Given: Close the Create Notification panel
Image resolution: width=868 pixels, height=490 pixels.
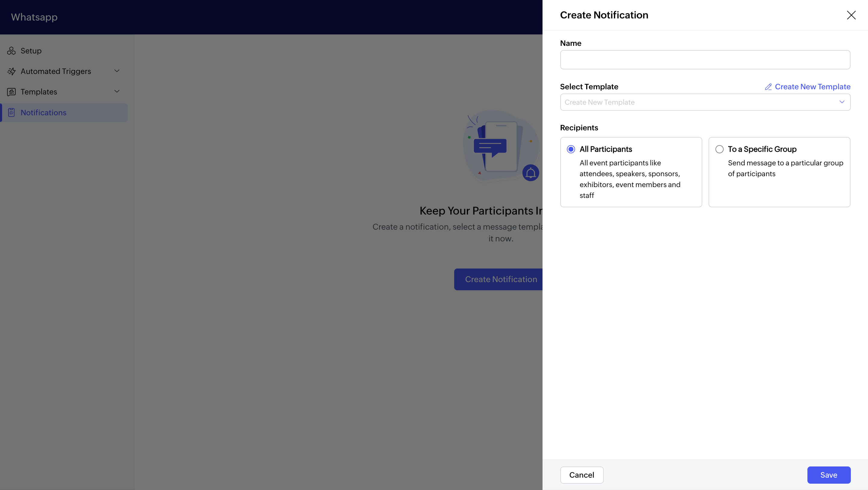Looking at the screenshot, I should (x=851, y=15).
